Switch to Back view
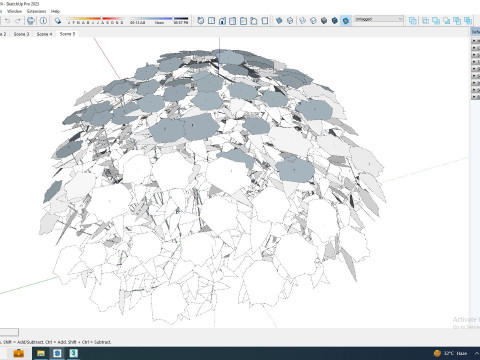Image resolution: width=480 pixels, height=360 pixels. [243, 21]
